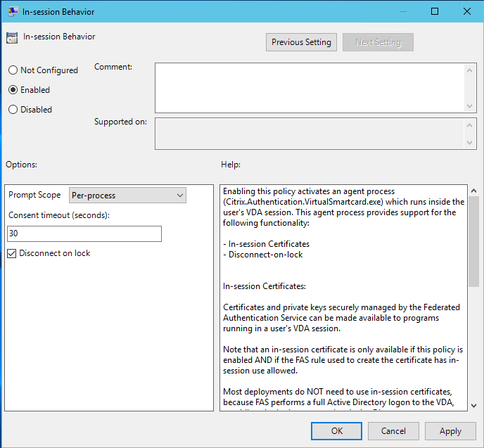The width and height of the screenshot is (484, 448).
Task: Maximize the In-session Behavior window
Action: point(435,12)
